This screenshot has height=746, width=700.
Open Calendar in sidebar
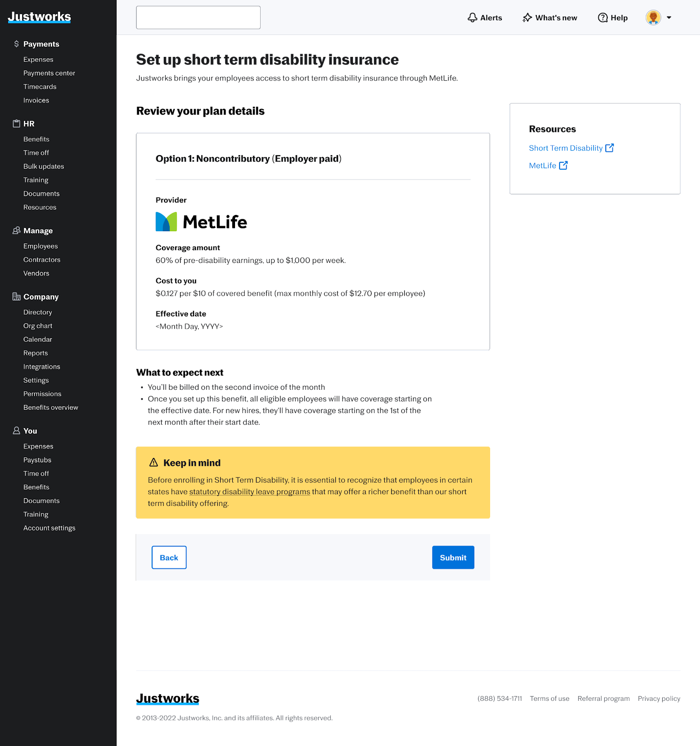tap(38, 339)
